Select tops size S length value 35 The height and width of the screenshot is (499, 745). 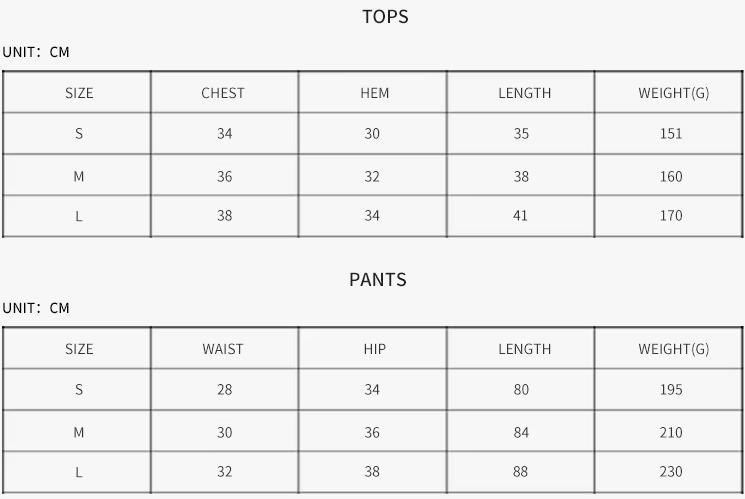[x=521, y=134]
